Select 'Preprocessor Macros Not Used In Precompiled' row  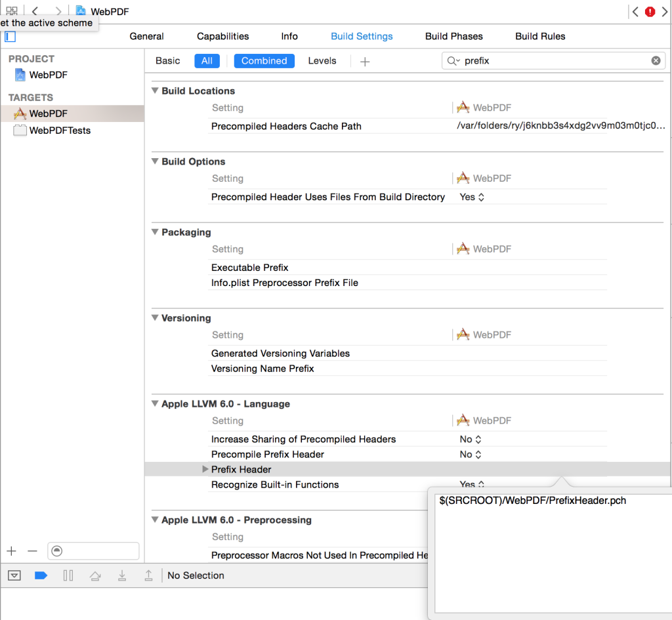click(x=320, y=555)
